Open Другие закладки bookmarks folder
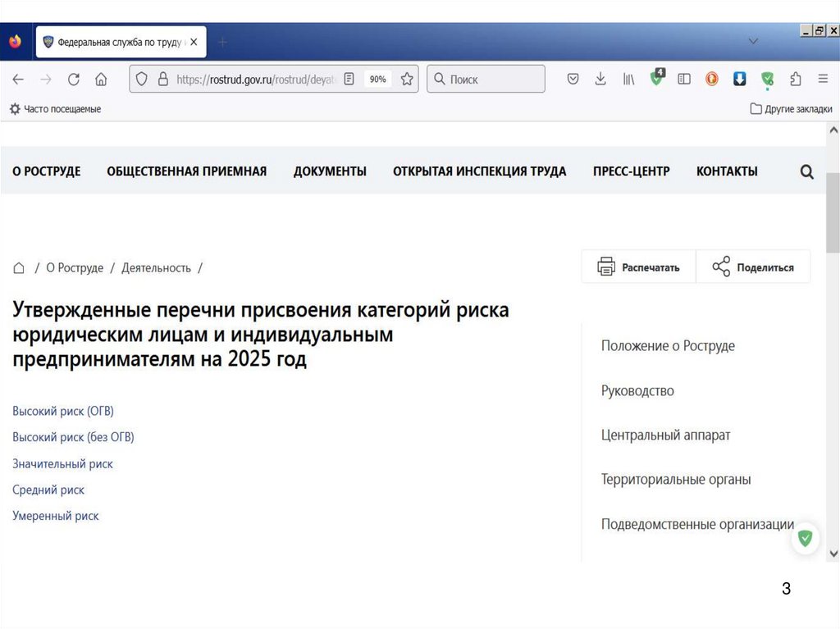The height and width of the screenshot is (629, 840). [x=792, y=109]
